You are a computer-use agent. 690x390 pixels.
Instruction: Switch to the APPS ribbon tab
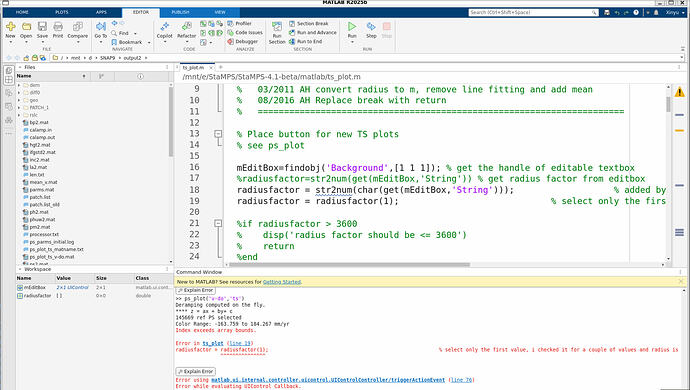[x=101, y=12]
